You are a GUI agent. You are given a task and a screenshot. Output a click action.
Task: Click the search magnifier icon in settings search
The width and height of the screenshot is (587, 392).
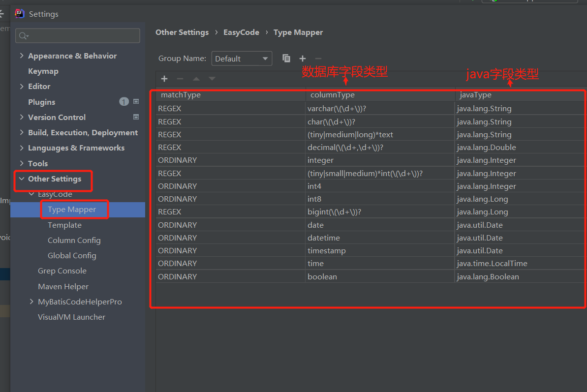[23, 35]
